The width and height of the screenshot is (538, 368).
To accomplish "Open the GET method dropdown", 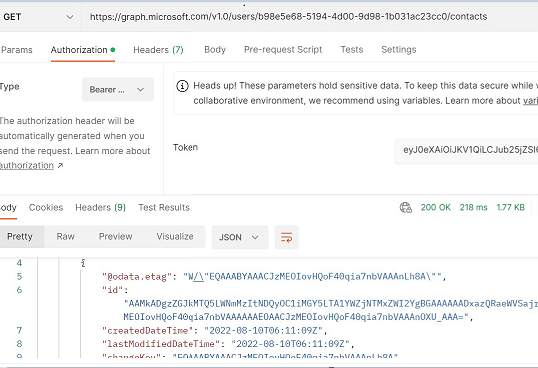I will (x=40, y=17).
